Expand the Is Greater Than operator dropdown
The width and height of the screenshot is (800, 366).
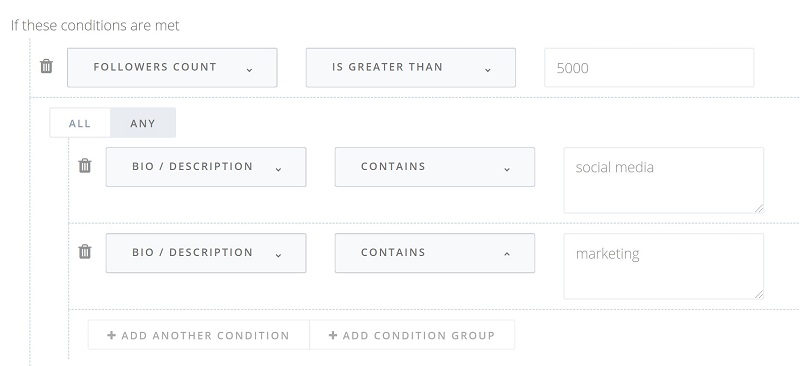pos(411,67)
